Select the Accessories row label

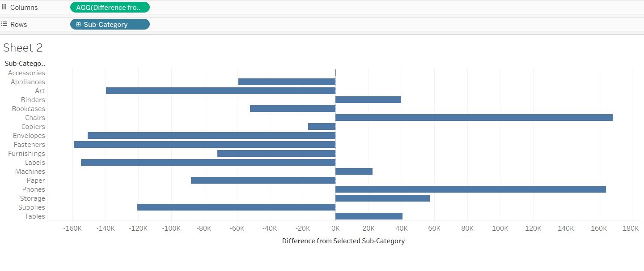click(26, 73)
